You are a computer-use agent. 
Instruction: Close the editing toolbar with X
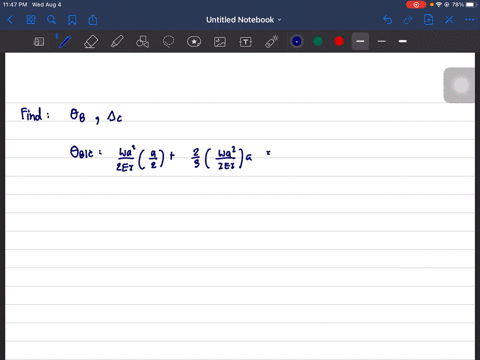tap(449, 20)
